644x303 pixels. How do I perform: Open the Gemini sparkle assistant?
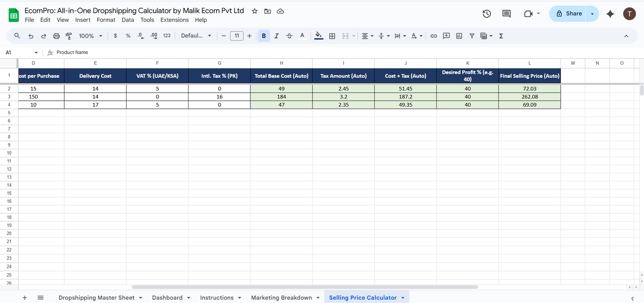coord(611,14)
